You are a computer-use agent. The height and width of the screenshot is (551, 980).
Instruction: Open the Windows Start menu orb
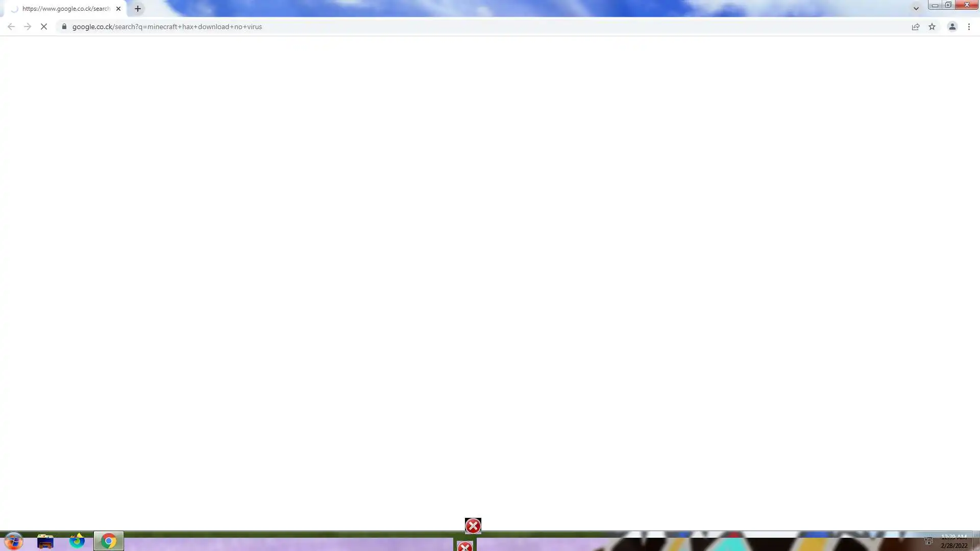click(x=14, y=541)
